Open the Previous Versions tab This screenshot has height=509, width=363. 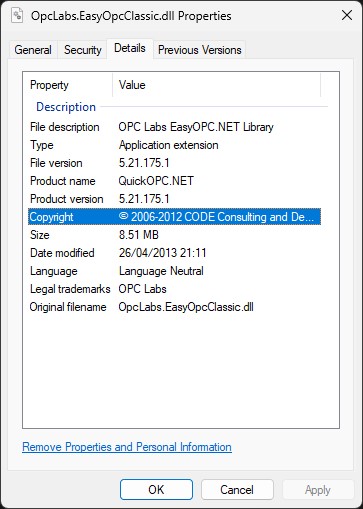pyautogui.click(x=200, y=50)
